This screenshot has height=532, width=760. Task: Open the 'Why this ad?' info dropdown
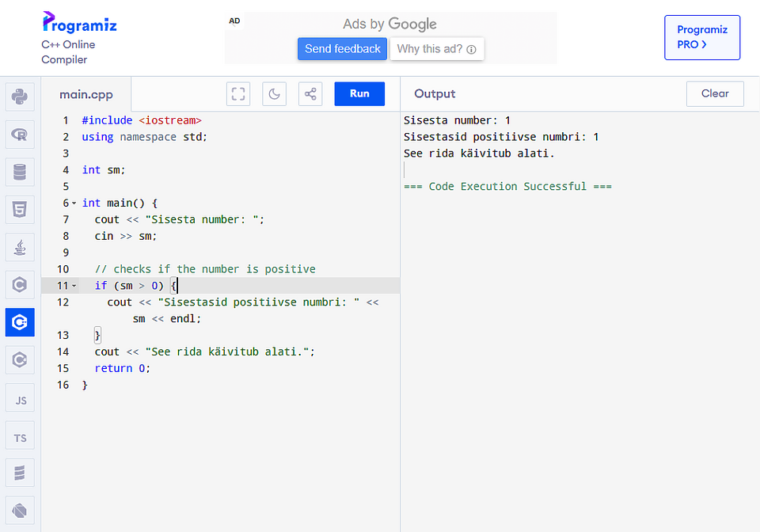pyautogui.click(x=436, y=48)
